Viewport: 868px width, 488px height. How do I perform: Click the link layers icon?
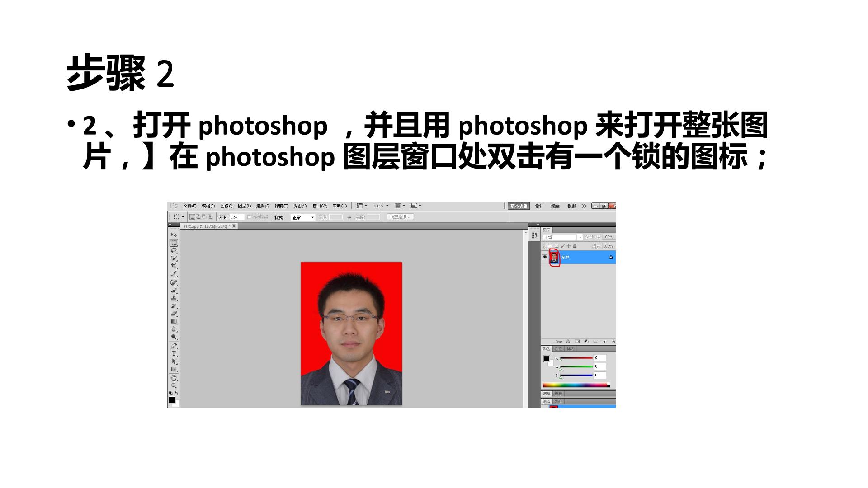click(x=559, y=342)
